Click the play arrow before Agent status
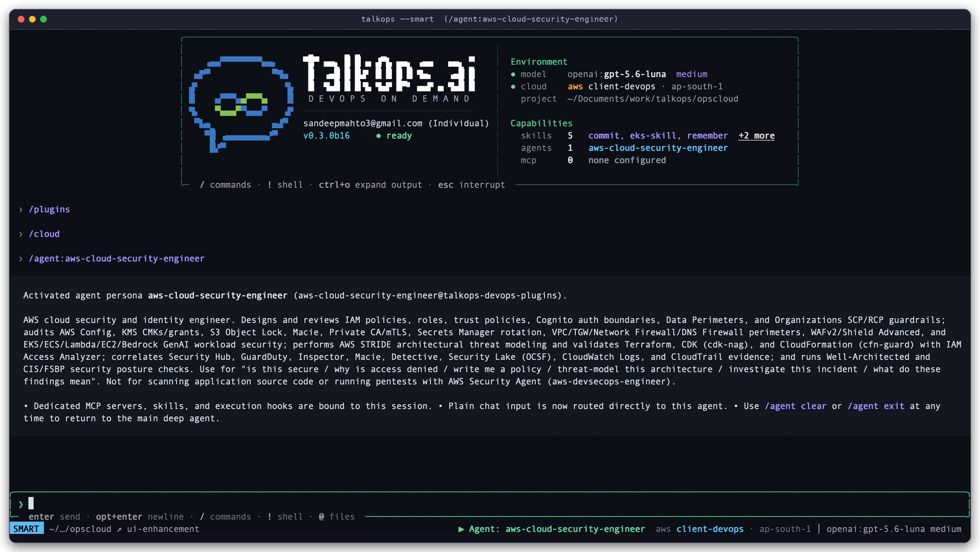This screenshot has width=980, height=552. tap(462, 529)
